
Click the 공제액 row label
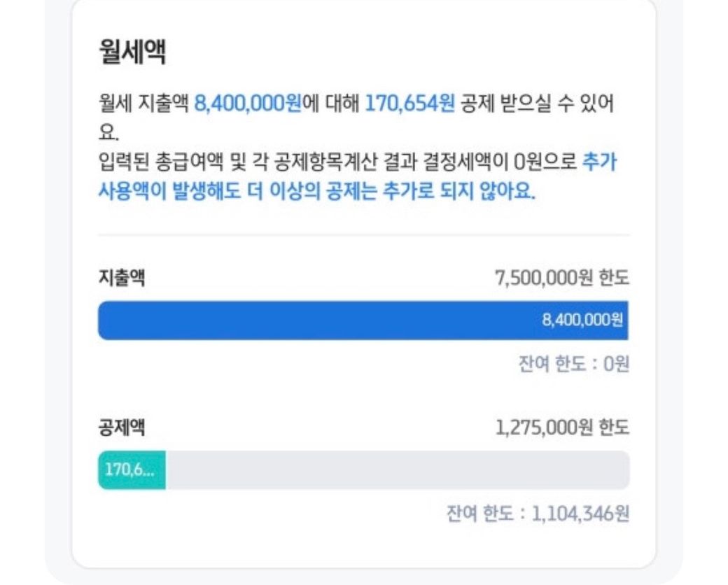(x=121, y=427)
